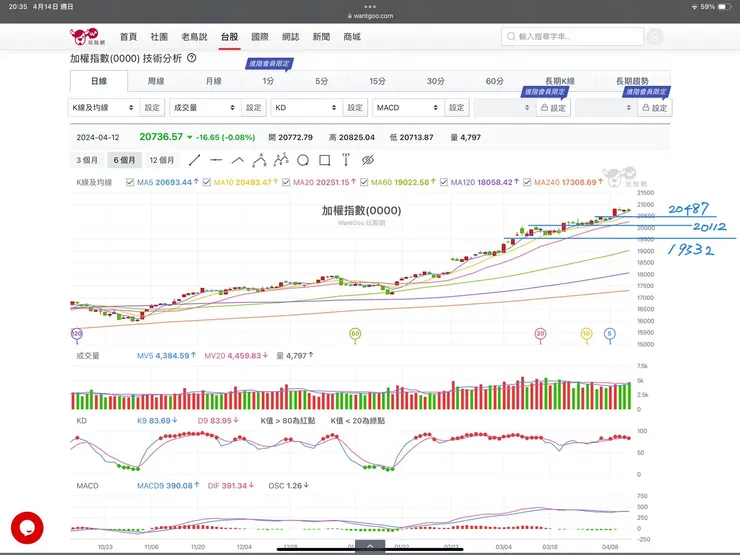Select the ABCDE multi-wave pattern tool
This screenshot has height=555, width=740.
(x=281, y=160)
